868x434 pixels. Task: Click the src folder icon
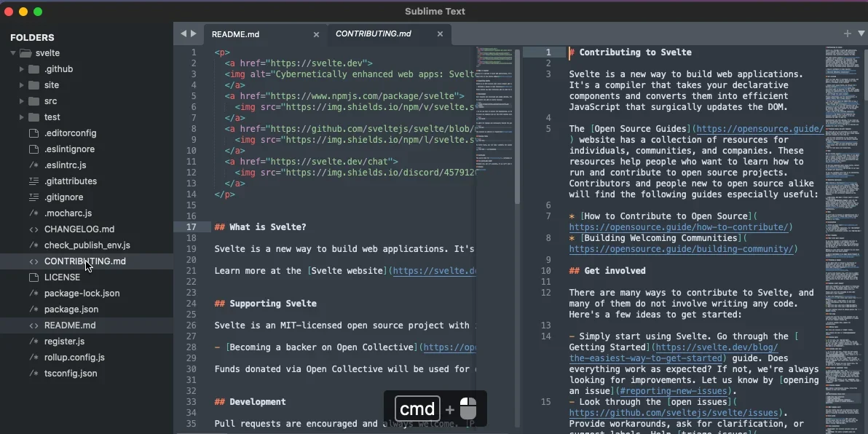click(x=34, y=101)
